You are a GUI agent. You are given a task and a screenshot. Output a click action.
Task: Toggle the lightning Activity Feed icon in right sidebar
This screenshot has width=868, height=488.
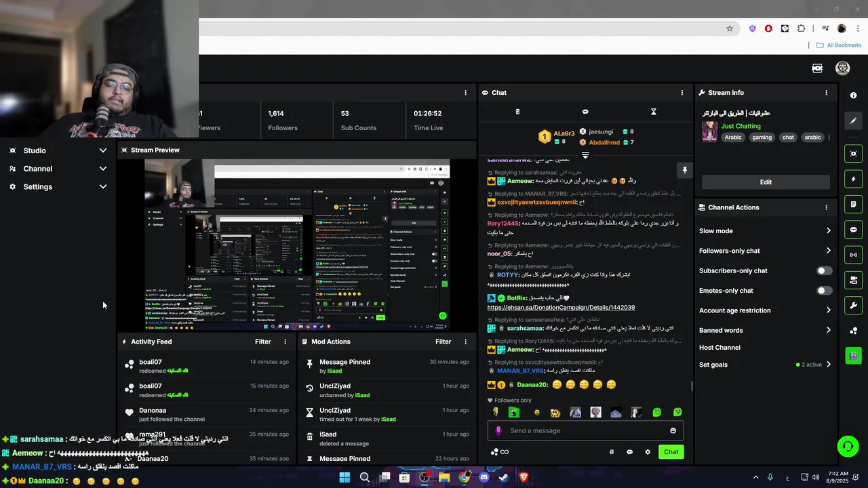854,179
